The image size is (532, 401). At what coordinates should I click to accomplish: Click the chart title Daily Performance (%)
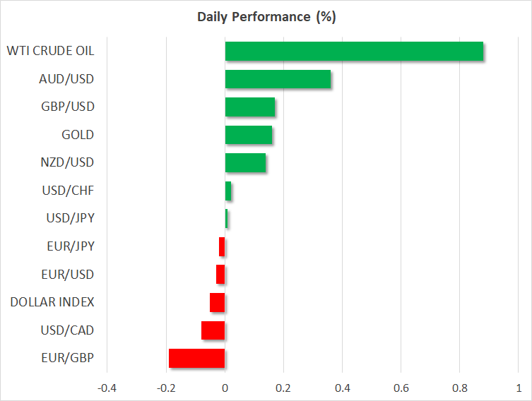click(266, 17)
